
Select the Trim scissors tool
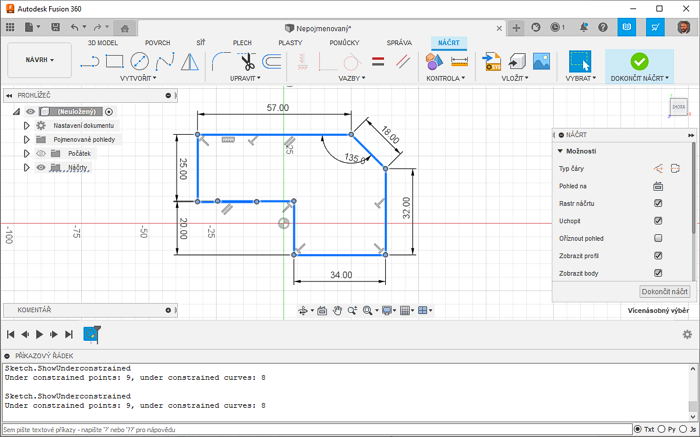(x=246, y=61)
